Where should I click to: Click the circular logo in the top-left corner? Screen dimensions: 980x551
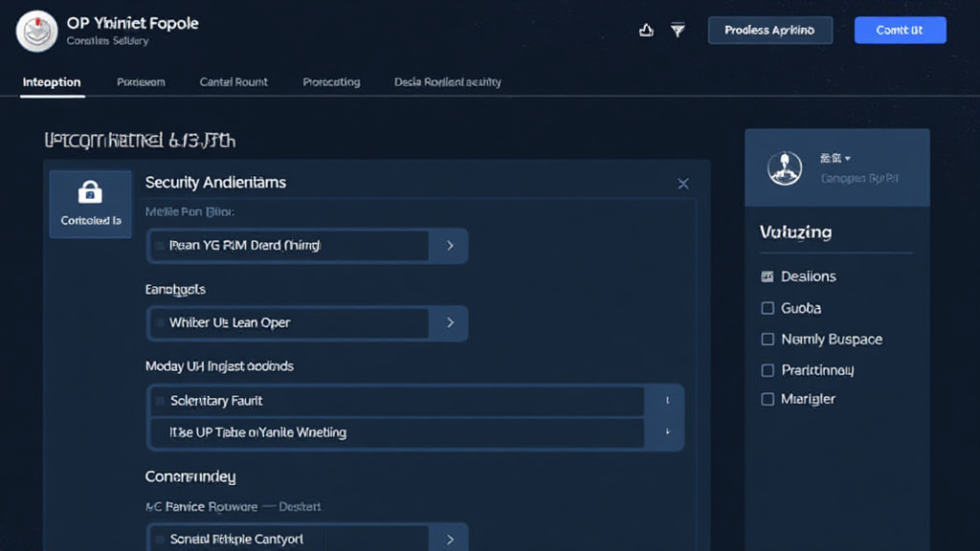35,30
